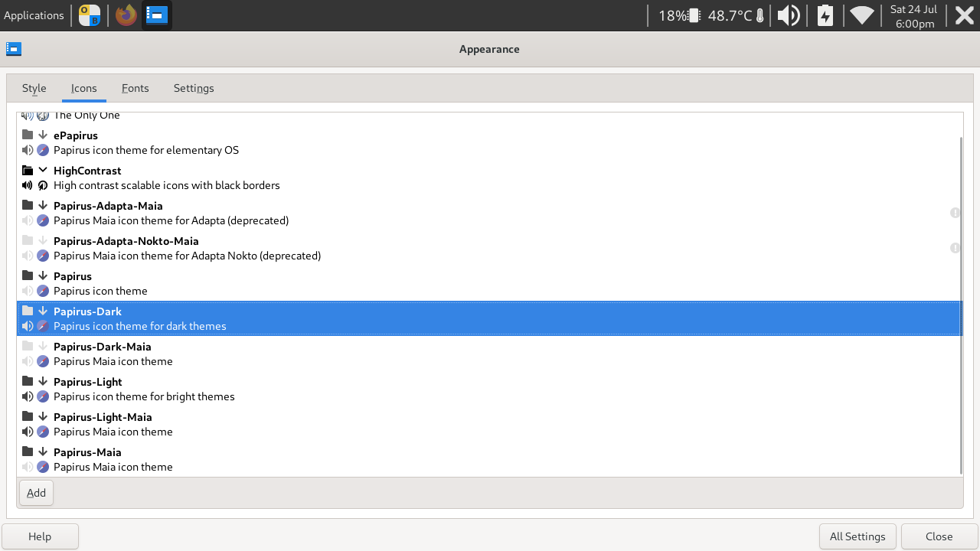Switch to the Fonts tab
The height and width of the screenshot is (551, 980).
click(x=136, y=88)
